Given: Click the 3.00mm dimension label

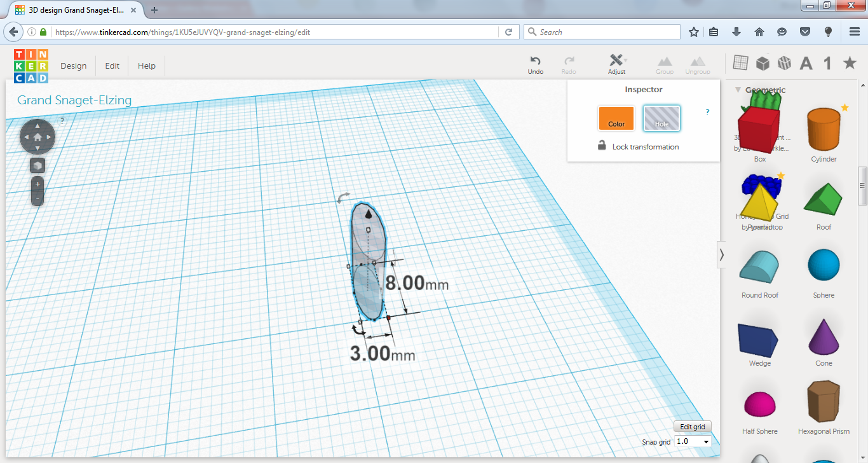Looking at the screenshot, I should point(383,353).
